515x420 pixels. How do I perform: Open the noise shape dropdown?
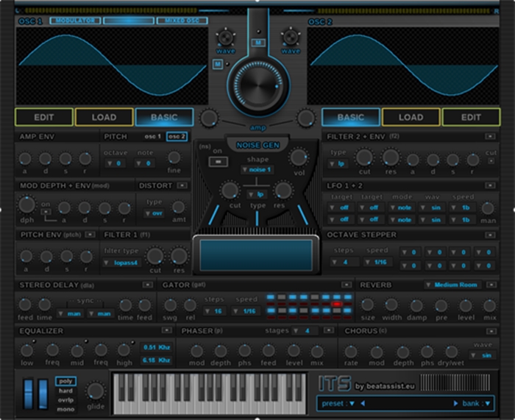click(257, 170)
